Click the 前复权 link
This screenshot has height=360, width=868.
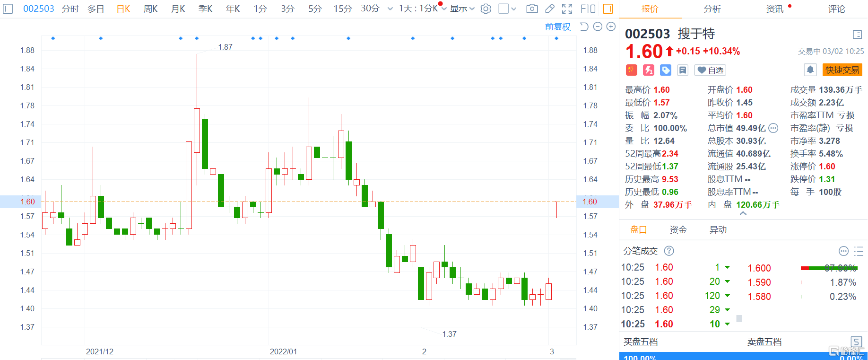click(x=558, y=27)
